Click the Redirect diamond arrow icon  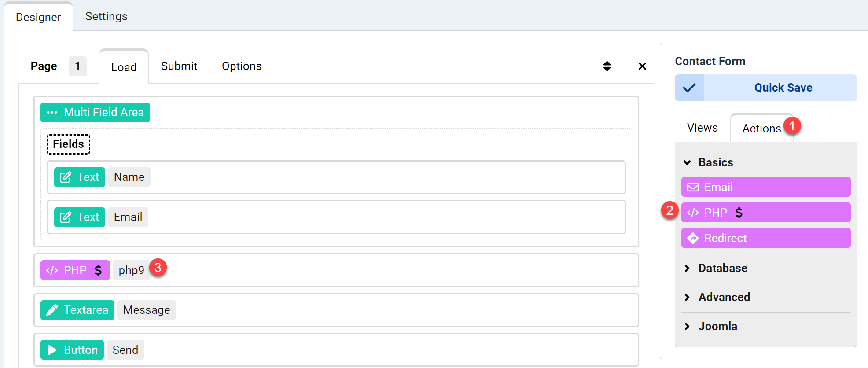tap(693, 238)
